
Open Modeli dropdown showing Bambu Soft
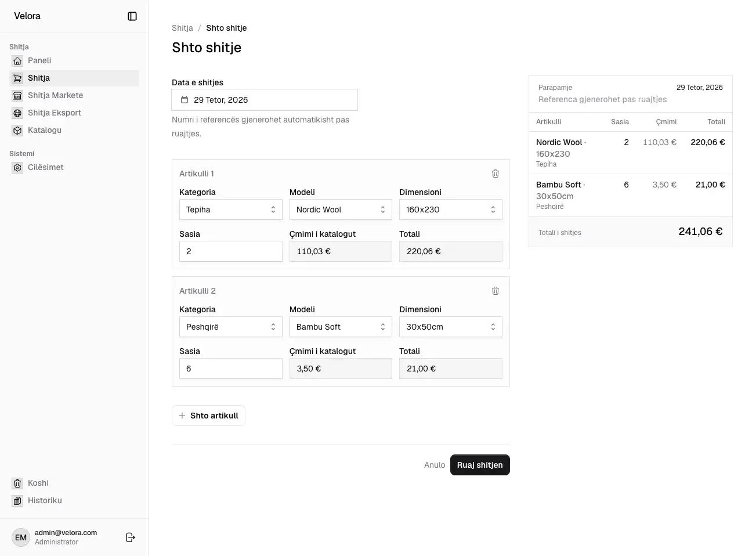pyautogui.click(x=341, y=327)
